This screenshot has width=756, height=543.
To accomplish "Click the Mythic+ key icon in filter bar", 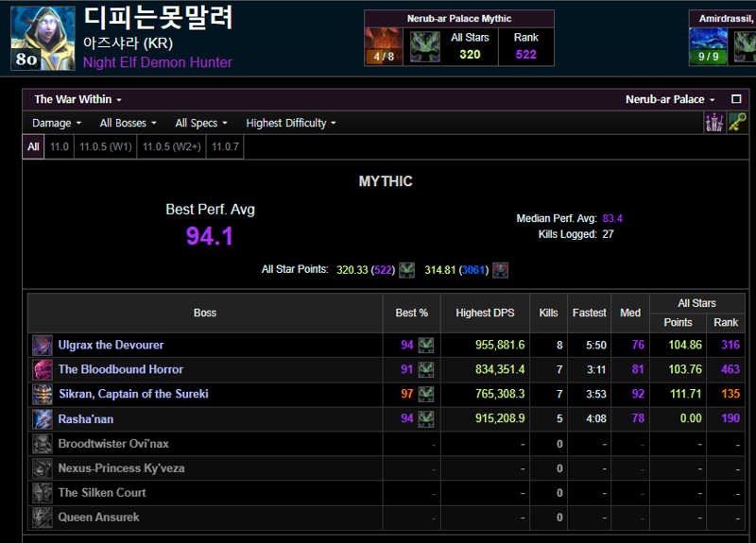I will [x=737, y=123].
